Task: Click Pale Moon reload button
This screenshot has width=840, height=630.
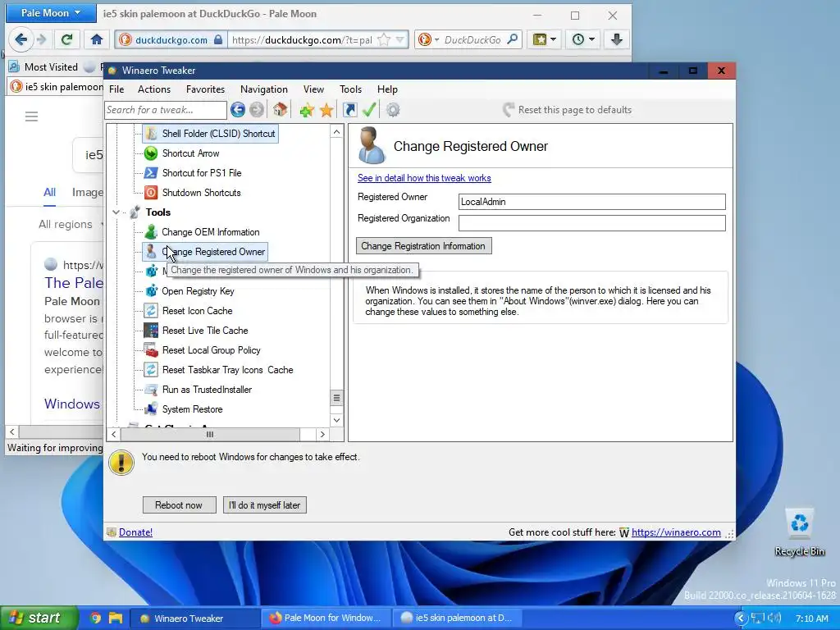Action: click(x=67, y=39)
